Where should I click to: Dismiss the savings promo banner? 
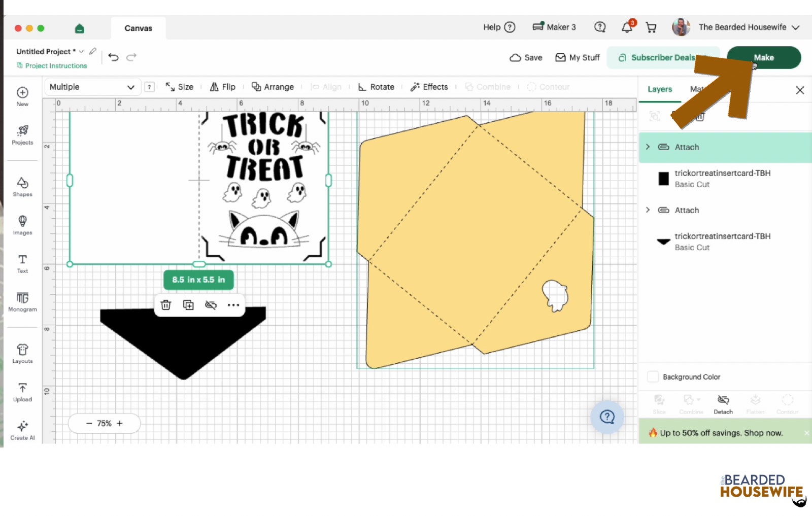click(806, 433)
